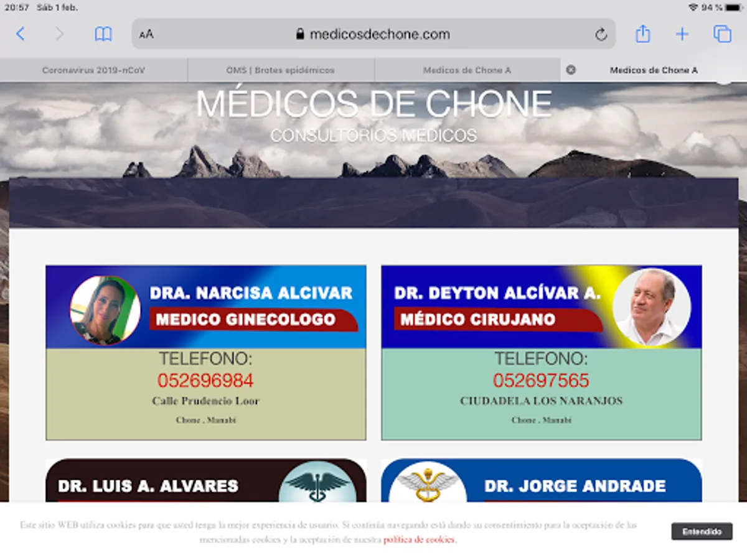Open Dra. Narcisa Alcivar profile photo

click(x=105, y=310)
